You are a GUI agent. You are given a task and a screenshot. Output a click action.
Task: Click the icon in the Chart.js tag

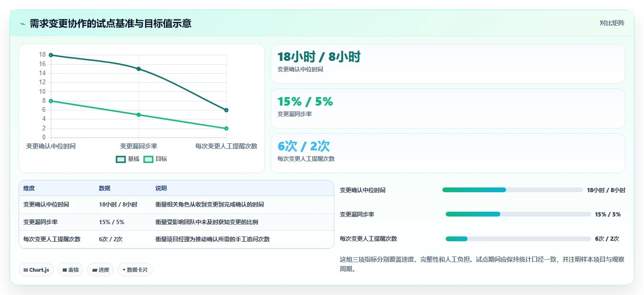[26, 270]
